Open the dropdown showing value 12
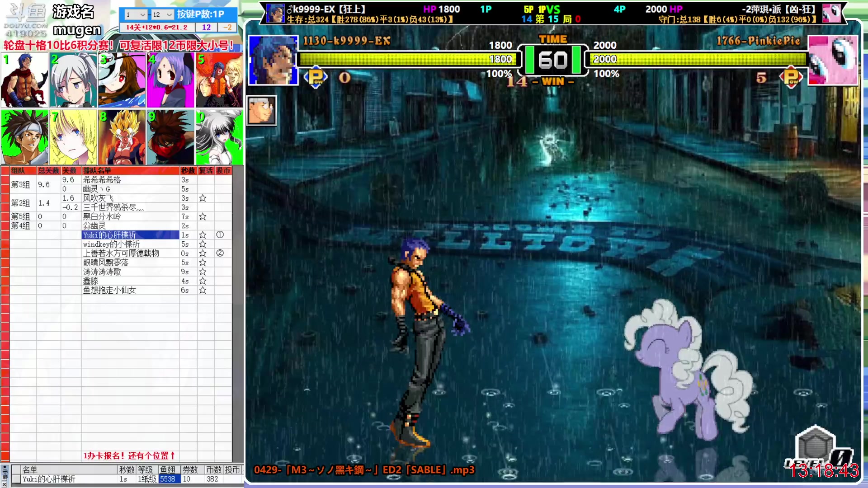Viewport: 868px width, 488px height. click(x=162, y=14)
